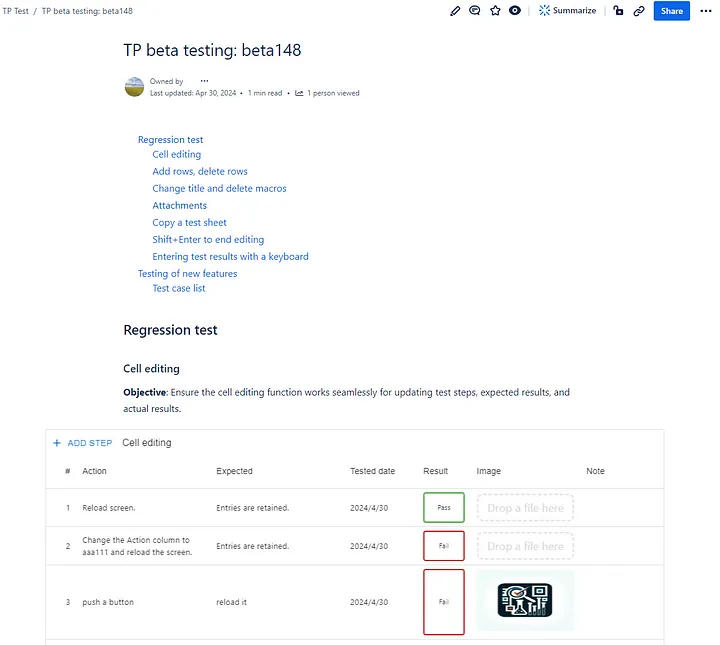
Task: Toggle the Pass result in row 1
Action: pos(443,508)
